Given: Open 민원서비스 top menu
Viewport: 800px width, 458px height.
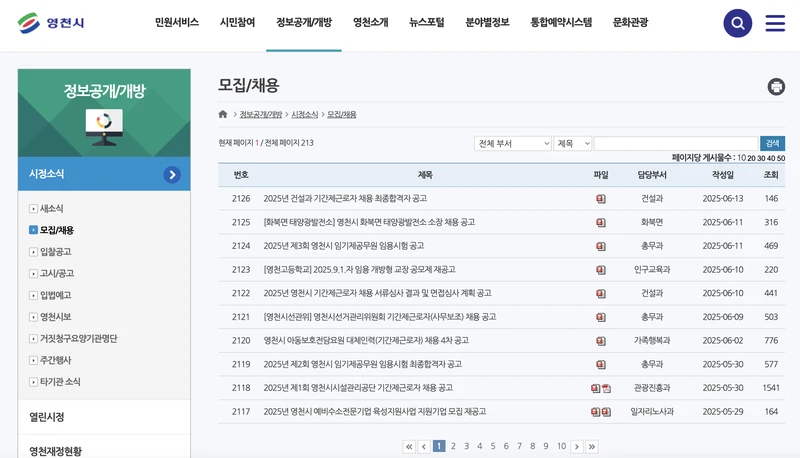Looking at the screenshot, I should click(x=177, y=22).
